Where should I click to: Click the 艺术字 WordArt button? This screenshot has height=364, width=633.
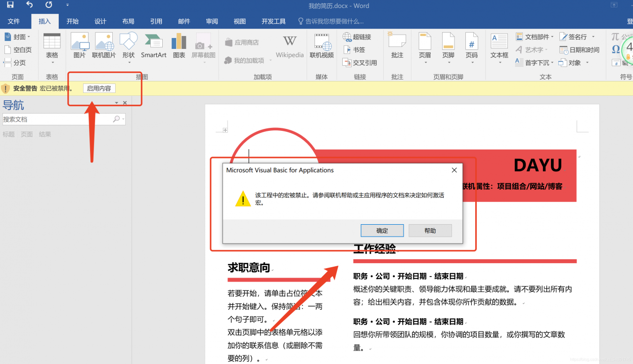pyautogui.click(x=532, y=50)
